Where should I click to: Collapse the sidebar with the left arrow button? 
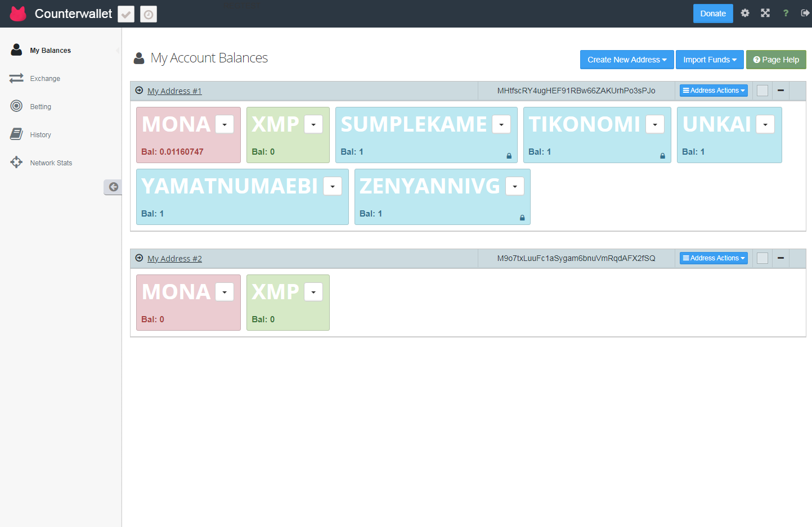tap(113, 187)
